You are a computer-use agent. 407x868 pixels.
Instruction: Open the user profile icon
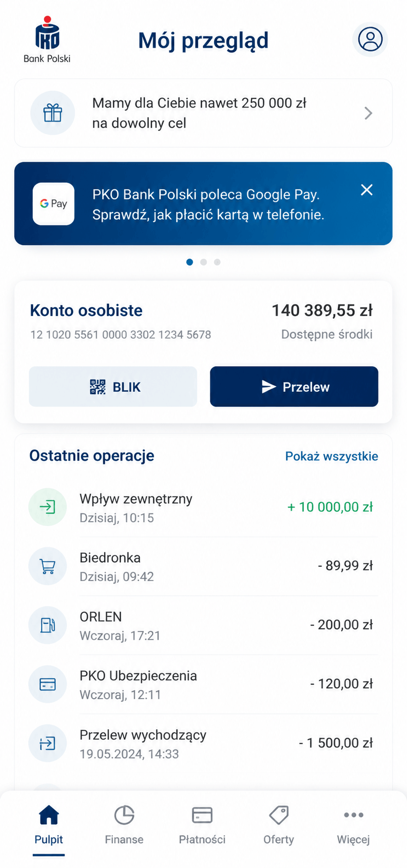click(370, 39)
